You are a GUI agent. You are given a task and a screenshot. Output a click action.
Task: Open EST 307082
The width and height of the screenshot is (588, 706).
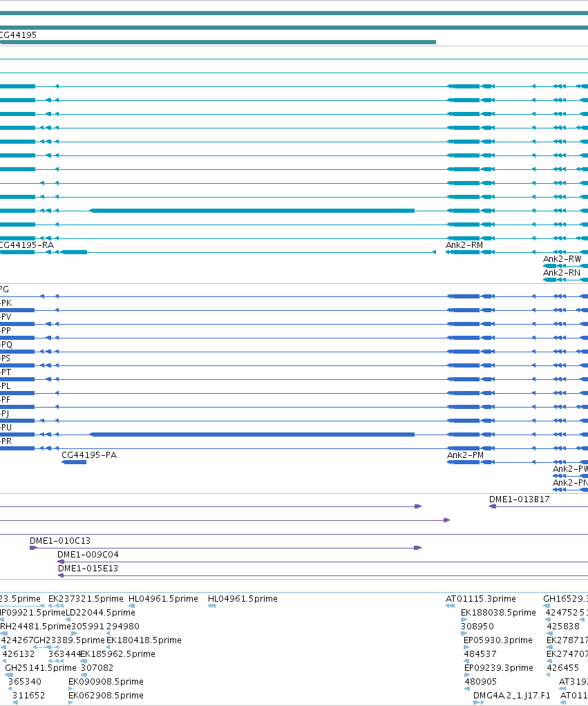[x=97, y=668]
